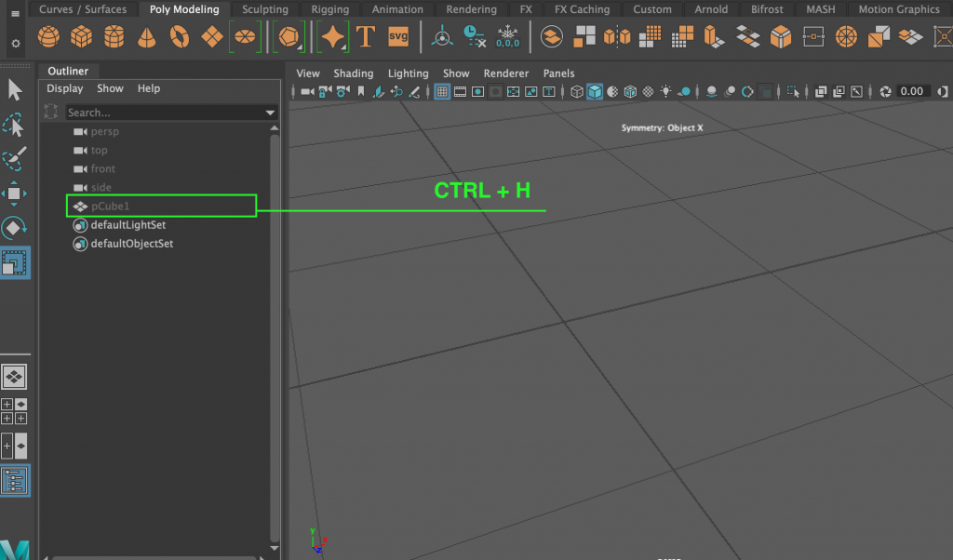Select the Lasso tool in the toolbox

pos(14,124)
